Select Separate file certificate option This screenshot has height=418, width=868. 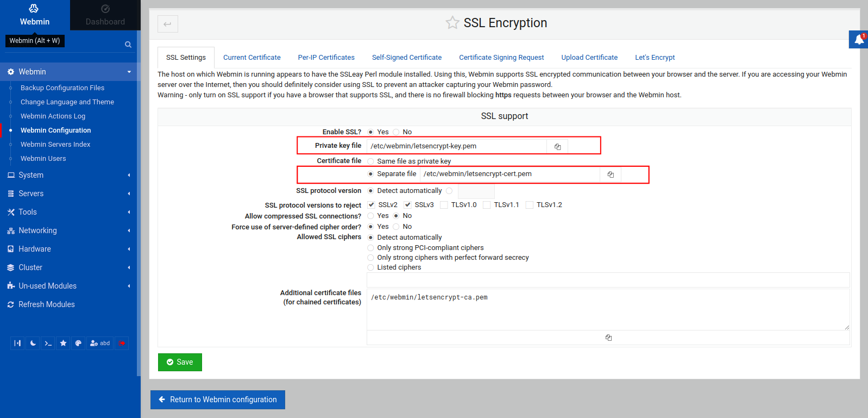370,174
